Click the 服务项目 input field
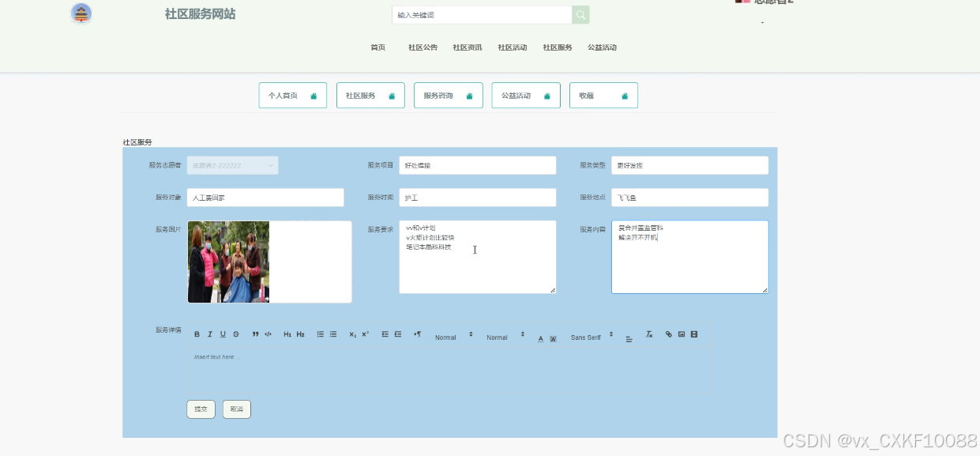Screen dimensions: 980x456 point(478,165)
